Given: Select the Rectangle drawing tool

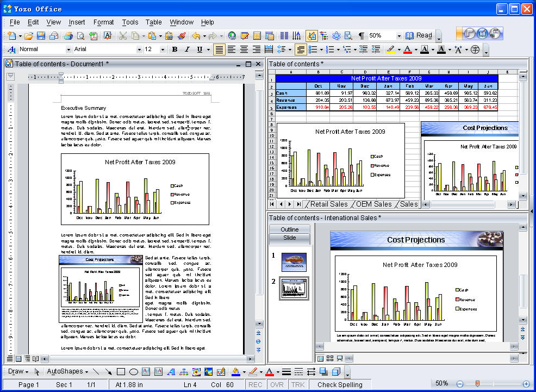Looking at the screenshot, I should [121, 371].
